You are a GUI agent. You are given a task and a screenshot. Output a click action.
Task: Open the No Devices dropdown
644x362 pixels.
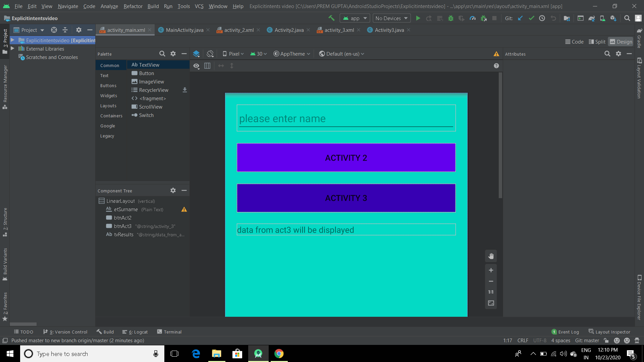[x=391, y=18]
